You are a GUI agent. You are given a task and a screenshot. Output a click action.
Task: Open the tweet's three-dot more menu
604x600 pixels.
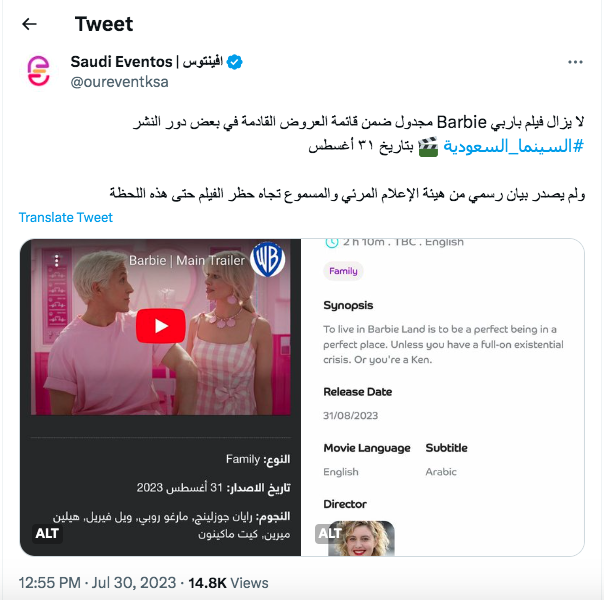(x=575, y=62)
